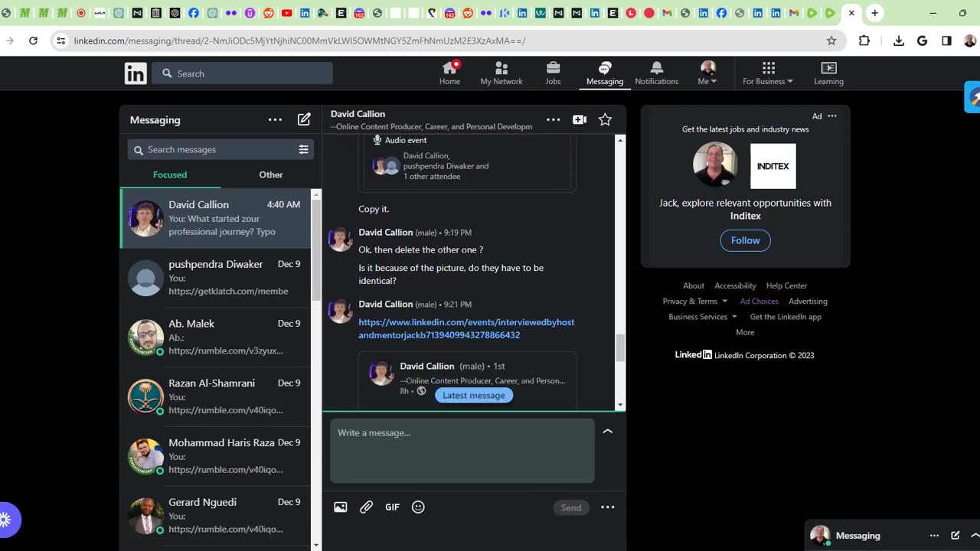Open the Messaging nav item
980x551 pixels.
pos(605,73)
